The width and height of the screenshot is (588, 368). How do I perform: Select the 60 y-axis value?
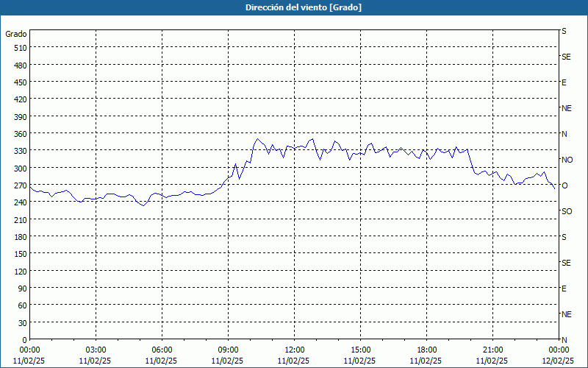23,305
